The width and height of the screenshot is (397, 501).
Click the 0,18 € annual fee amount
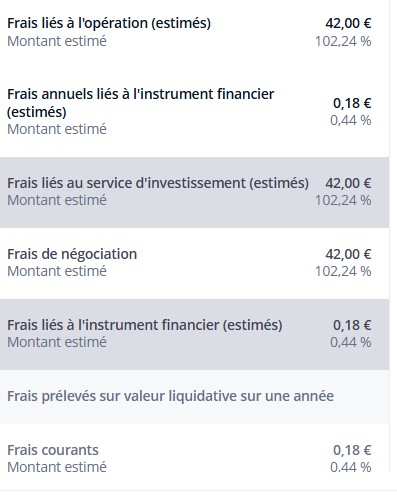click(x=352, y=103)
